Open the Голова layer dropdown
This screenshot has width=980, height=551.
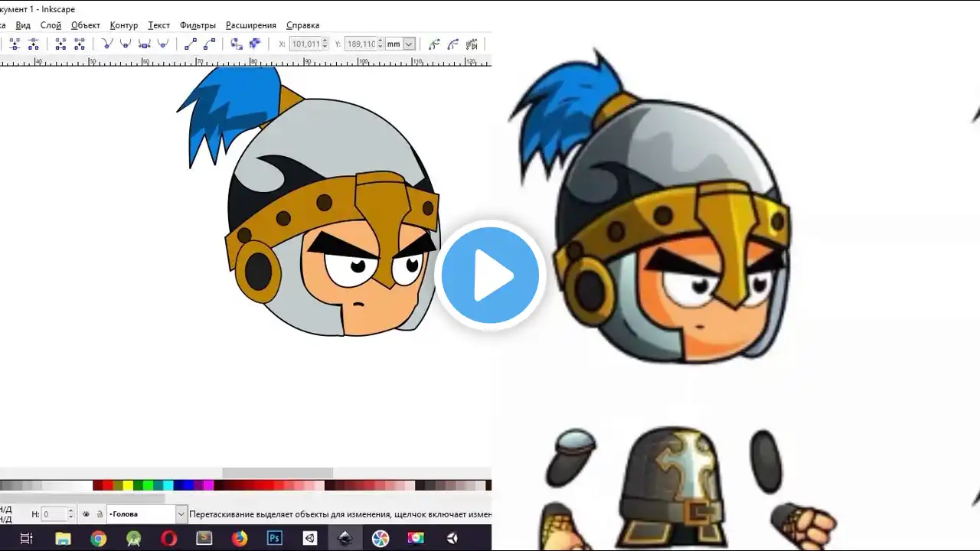point(181,514)
